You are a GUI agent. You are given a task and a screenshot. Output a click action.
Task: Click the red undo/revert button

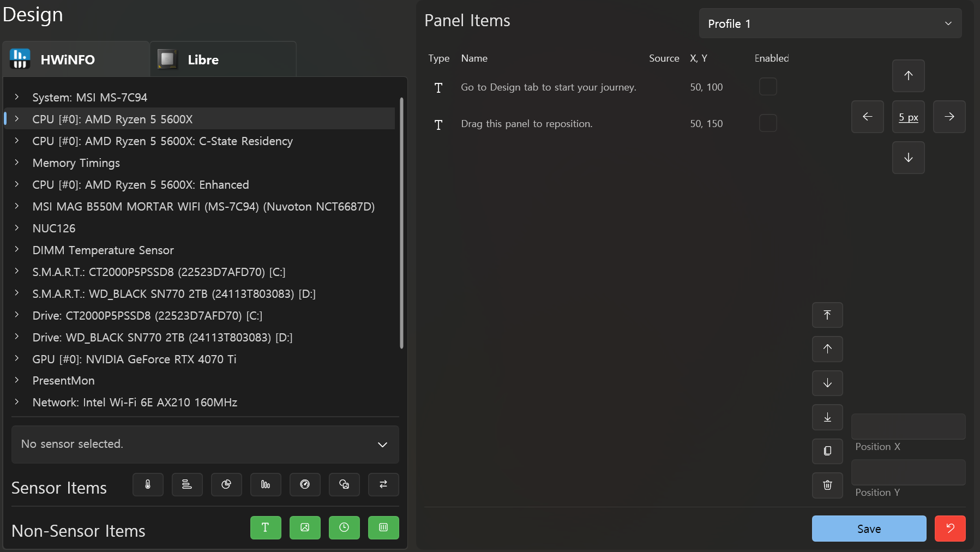tap(950, 529)
